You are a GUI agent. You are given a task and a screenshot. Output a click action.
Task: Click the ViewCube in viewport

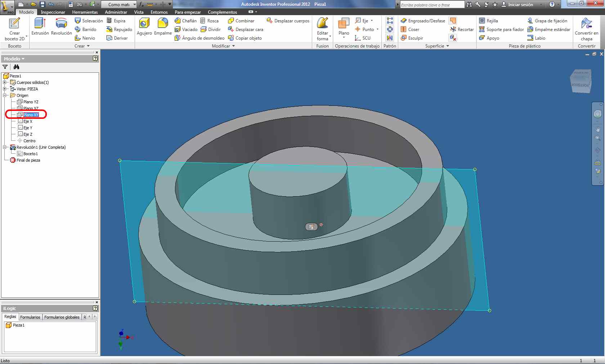[x=581, y=81]
